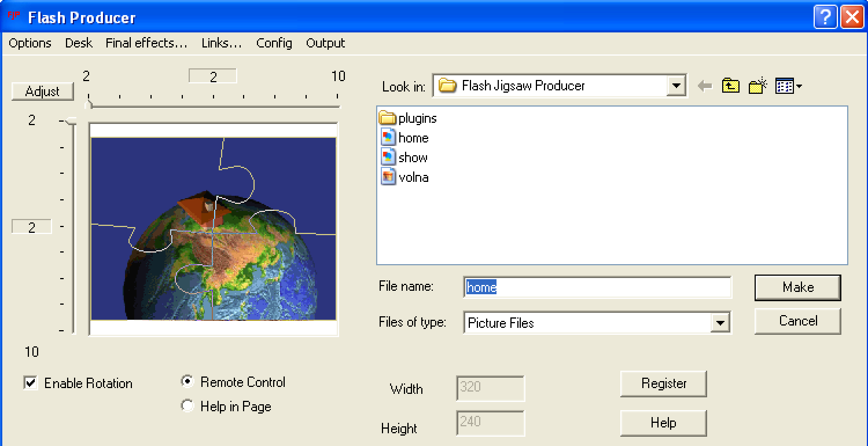Click the Flash Producer title bar icon
Screen dimensions: 868x446
(x=13, y=16)
